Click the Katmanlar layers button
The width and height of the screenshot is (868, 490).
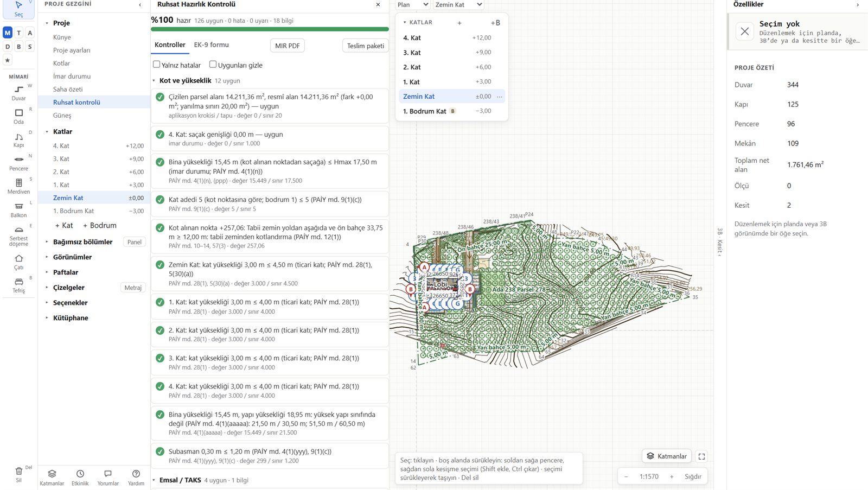point(667,456)
